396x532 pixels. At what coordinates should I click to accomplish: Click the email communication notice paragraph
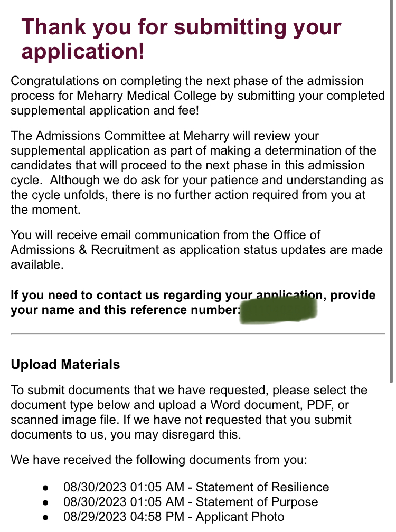(196, 250)
